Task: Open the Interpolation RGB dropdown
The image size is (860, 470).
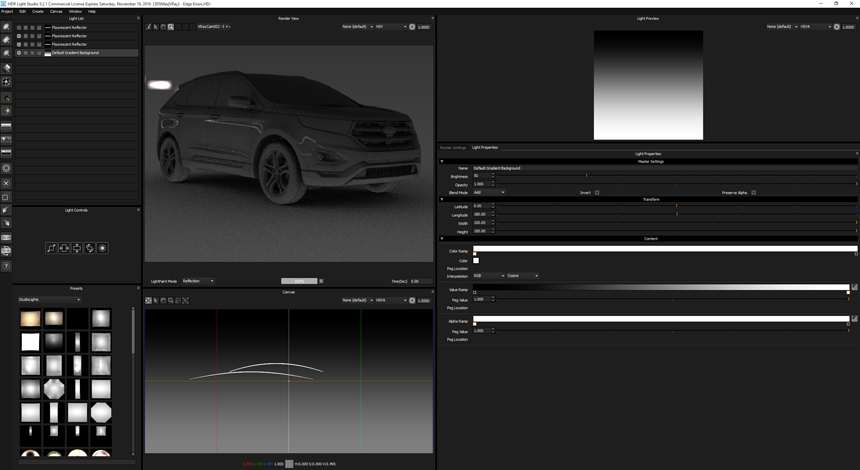Action: [489, 276]
